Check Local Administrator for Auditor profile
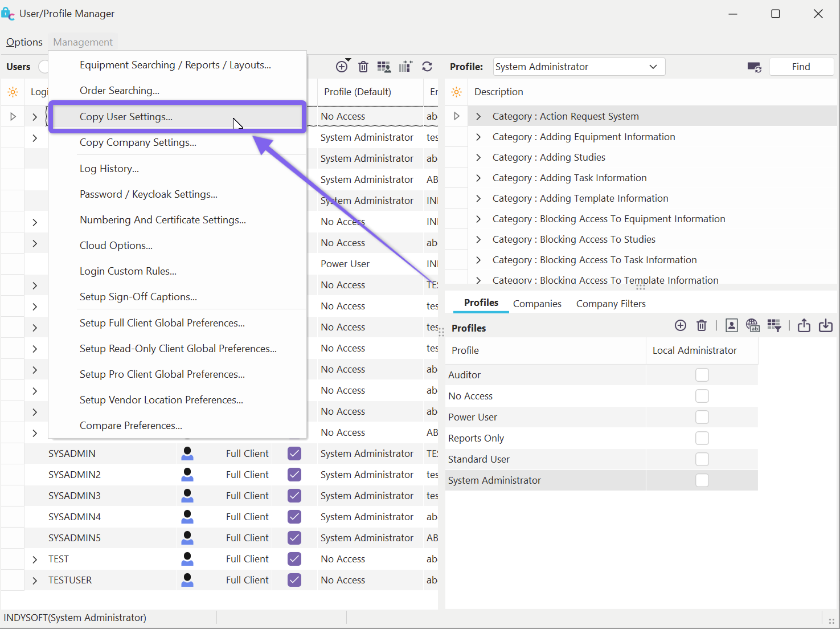The image size is (840, 629). pyautogui.click(x=702, y=375)
